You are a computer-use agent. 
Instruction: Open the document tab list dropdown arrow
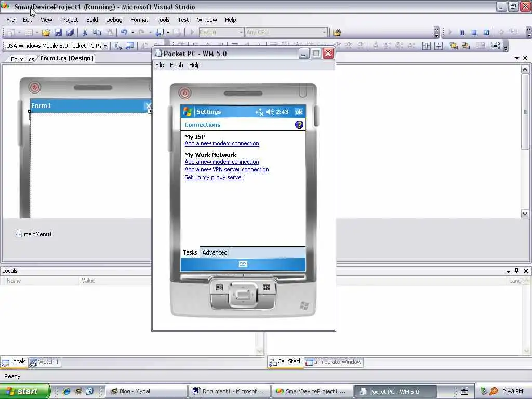tap(517, 58)
